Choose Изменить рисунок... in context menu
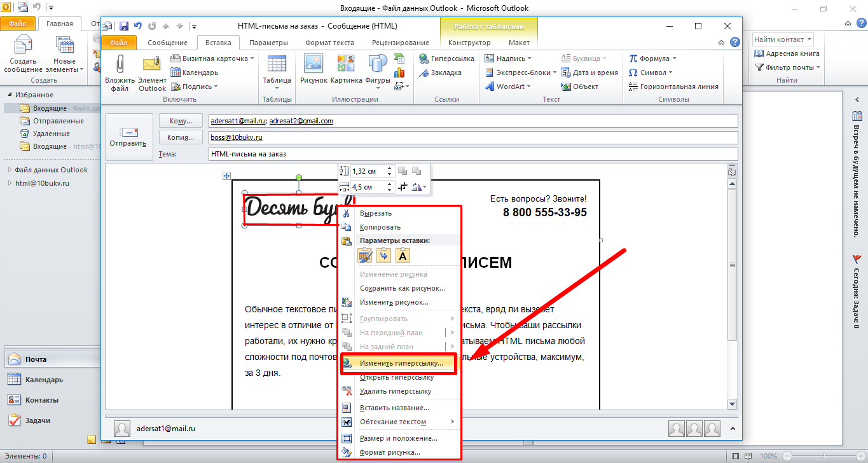The width and height of the screenshot is (868, 463). 399,302
